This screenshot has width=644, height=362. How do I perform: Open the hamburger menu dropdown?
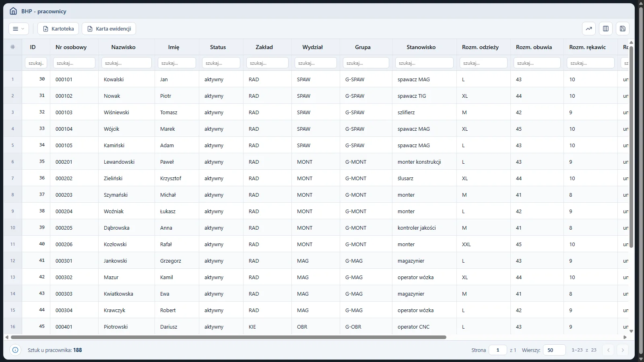click(x=19, y=29)
